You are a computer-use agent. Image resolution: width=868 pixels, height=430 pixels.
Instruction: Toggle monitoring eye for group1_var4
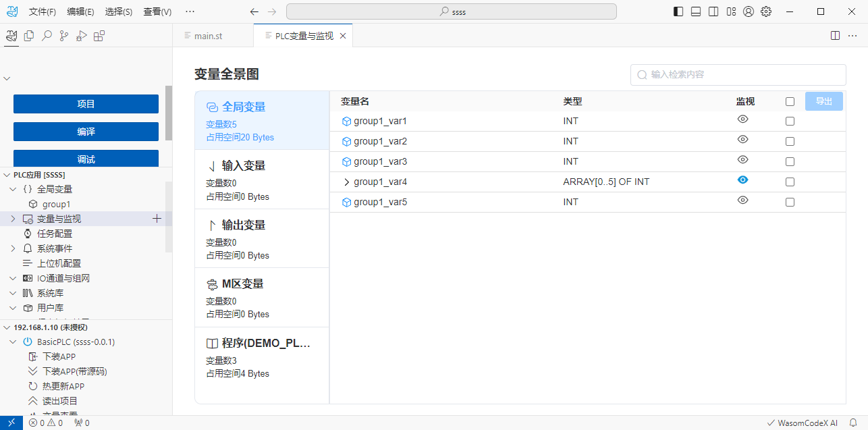pos(742,180)
